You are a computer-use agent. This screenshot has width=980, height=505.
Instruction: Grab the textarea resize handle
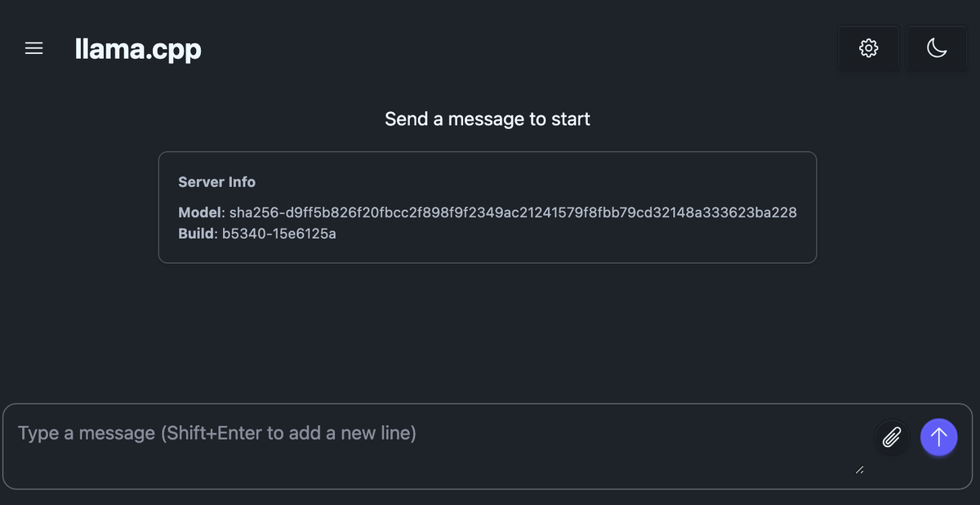pyautogui.click(x=859, y=470)
